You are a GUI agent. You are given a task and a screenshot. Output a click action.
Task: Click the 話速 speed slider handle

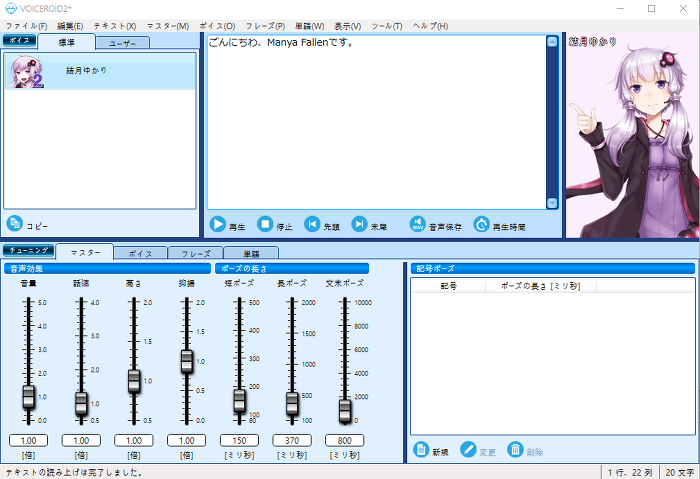(81, 404)
